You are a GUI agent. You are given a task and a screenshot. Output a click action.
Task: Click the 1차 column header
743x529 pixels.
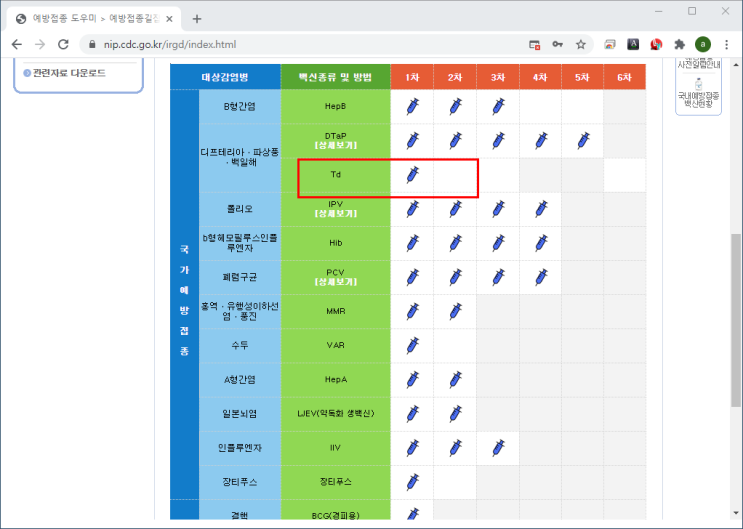tap(412, 77)
